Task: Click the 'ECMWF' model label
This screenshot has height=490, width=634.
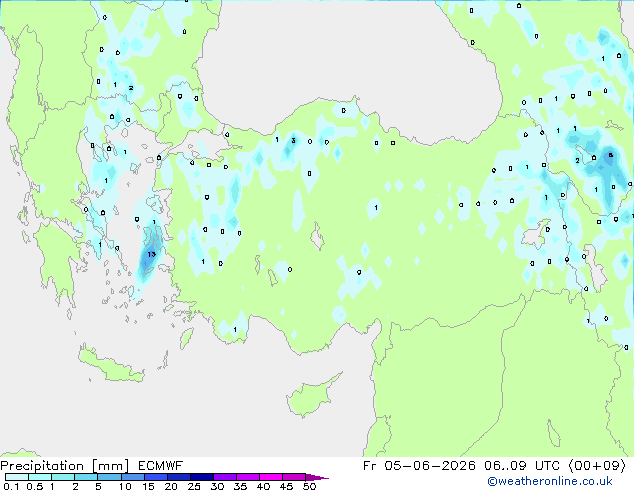Action: (161, 466)
